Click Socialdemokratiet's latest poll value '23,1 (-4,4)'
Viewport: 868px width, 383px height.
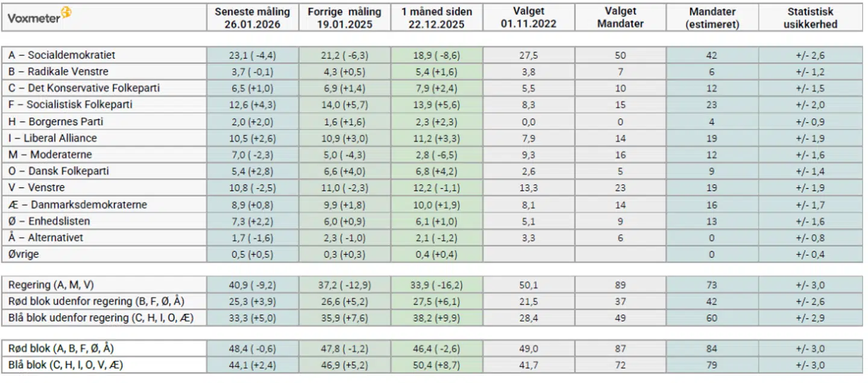tap(253, 55)
